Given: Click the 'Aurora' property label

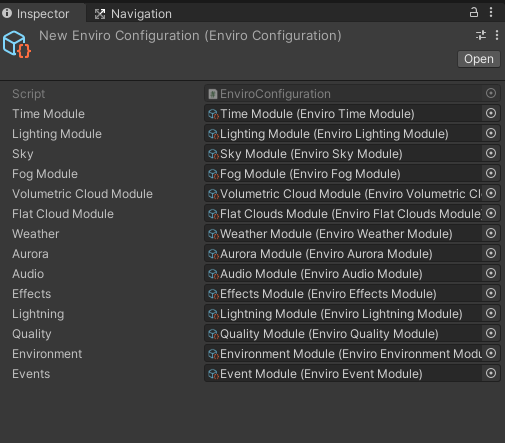Looking at the screenshot, I should (30, 254).
